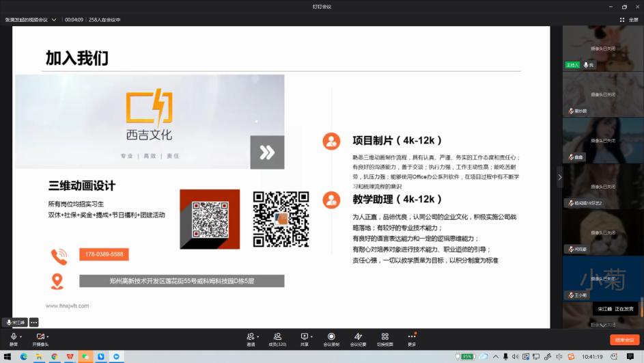Switch view layout (切换视图)
Viewport: 644px width, 363px height.
tap(385, 336)
